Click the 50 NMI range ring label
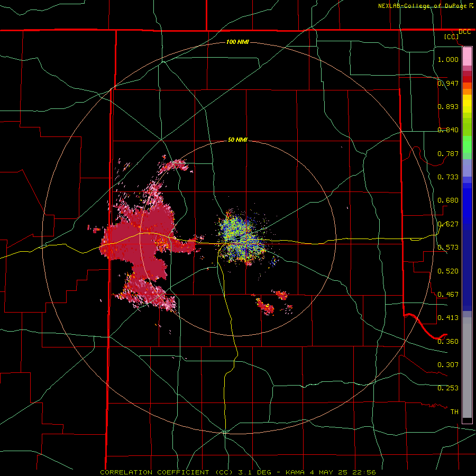Screen dimensions: 476x476 (237, 140)
